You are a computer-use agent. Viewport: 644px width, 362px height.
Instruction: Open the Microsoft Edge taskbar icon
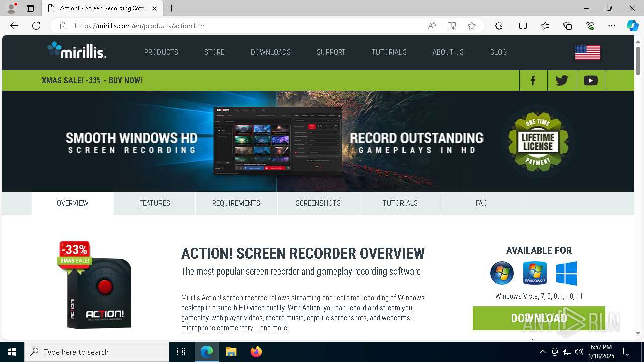(207, 352)
